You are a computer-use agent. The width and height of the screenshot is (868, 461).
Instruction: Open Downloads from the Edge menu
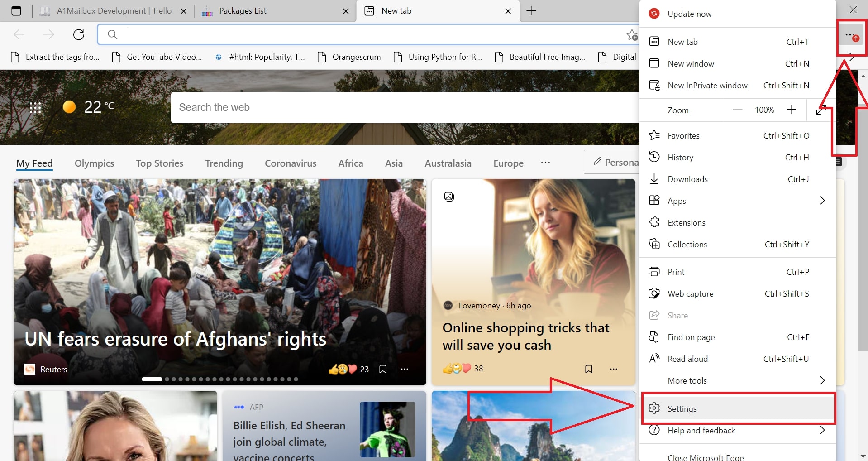pos(687,179)
